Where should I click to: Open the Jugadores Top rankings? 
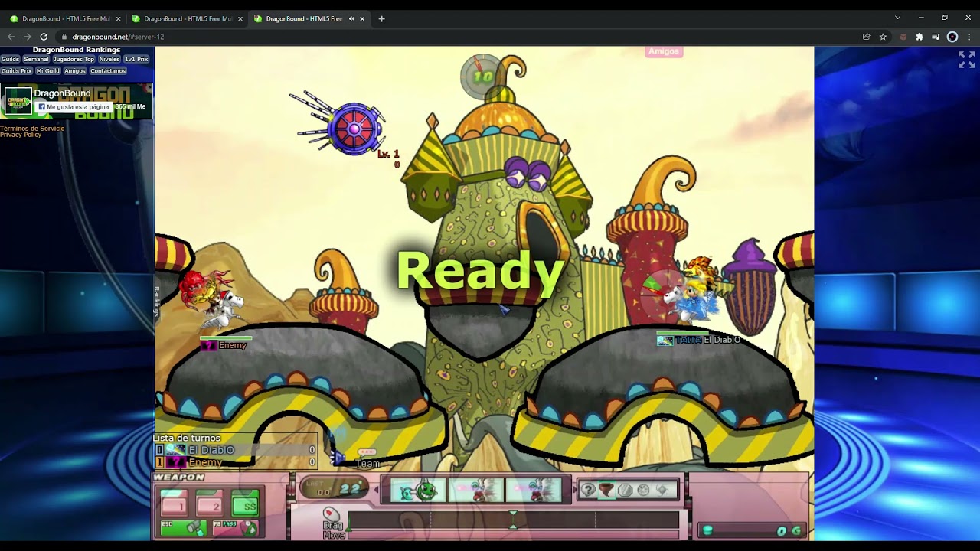click(73, 59)
